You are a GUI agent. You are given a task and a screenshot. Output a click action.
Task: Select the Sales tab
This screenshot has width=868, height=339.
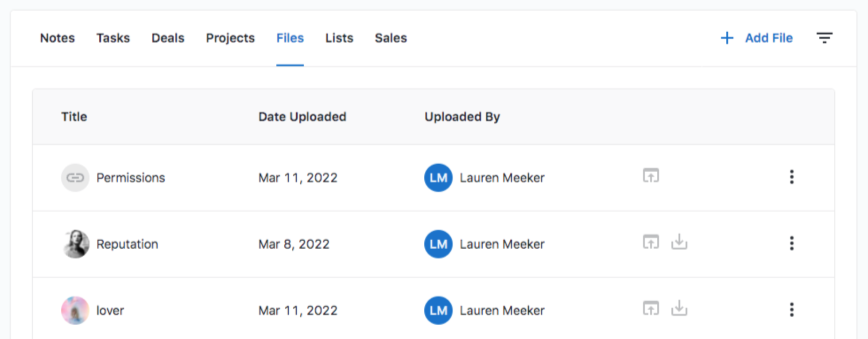pyautogui.click(x=391, y=38)
